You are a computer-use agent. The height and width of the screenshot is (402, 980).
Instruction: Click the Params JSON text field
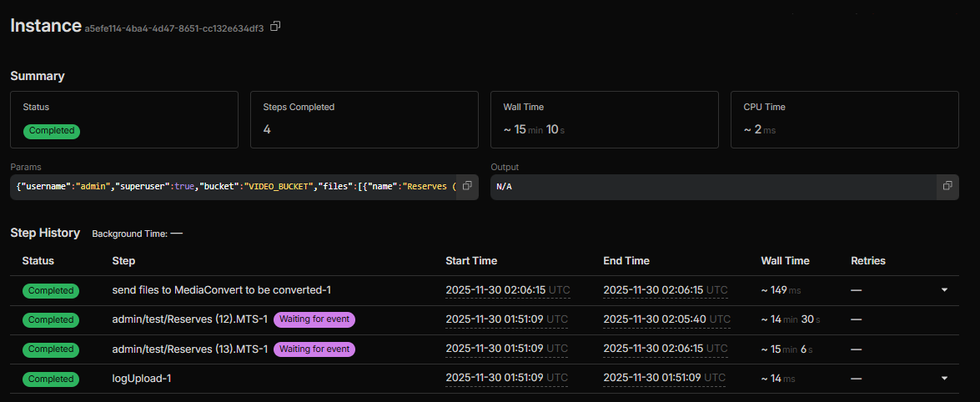click(235, 186)
